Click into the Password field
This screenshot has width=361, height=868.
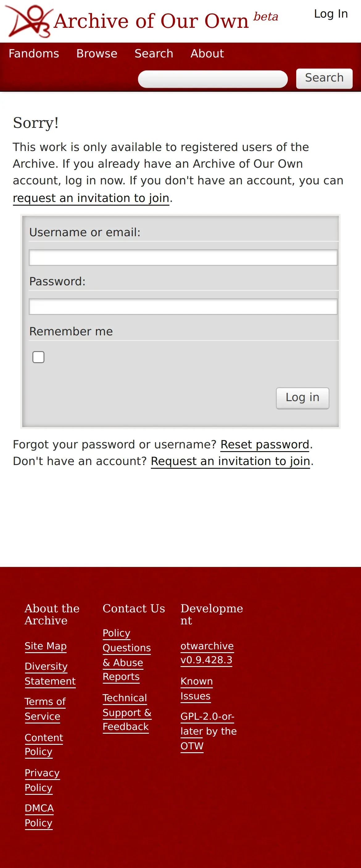click(x=183, y=307)
